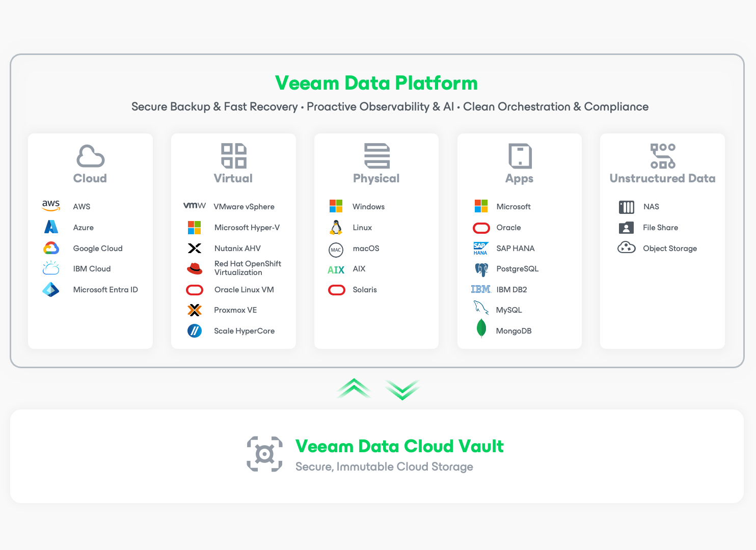Screen dimensions: 756x550
Task: Open the VMware vSphere label
Action: tap(244, 207)
